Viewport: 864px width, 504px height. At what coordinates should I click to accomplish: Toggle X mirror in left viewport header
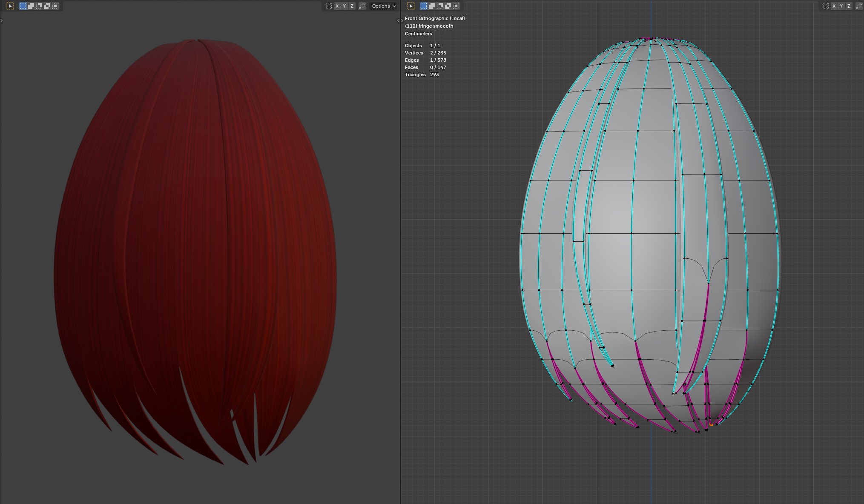(x=337, y=6)
